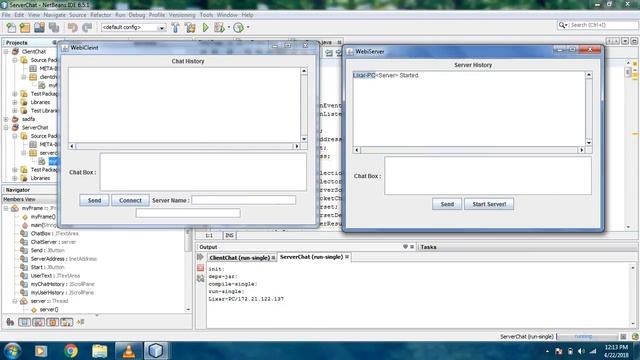Open Google Chrome from taskbar
This screenshot has height=360, width=640.
[71, 351]
